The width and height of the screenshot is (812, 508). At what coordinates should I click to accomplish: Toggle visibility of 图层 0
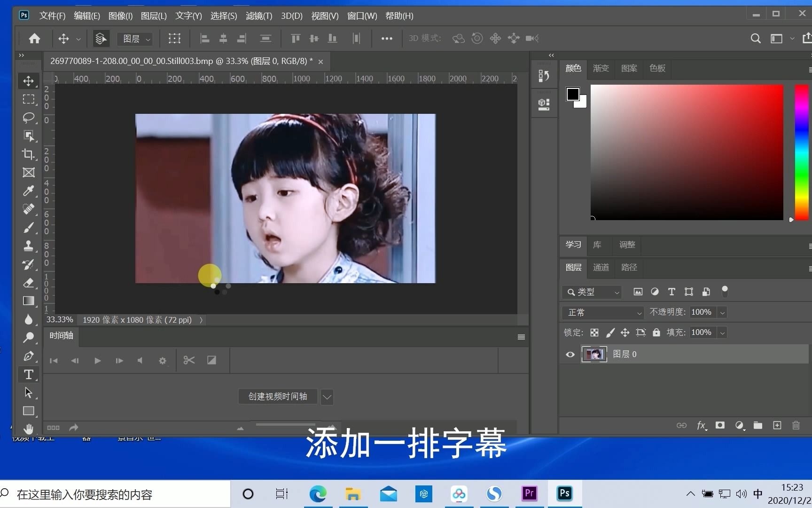point(570,354)
